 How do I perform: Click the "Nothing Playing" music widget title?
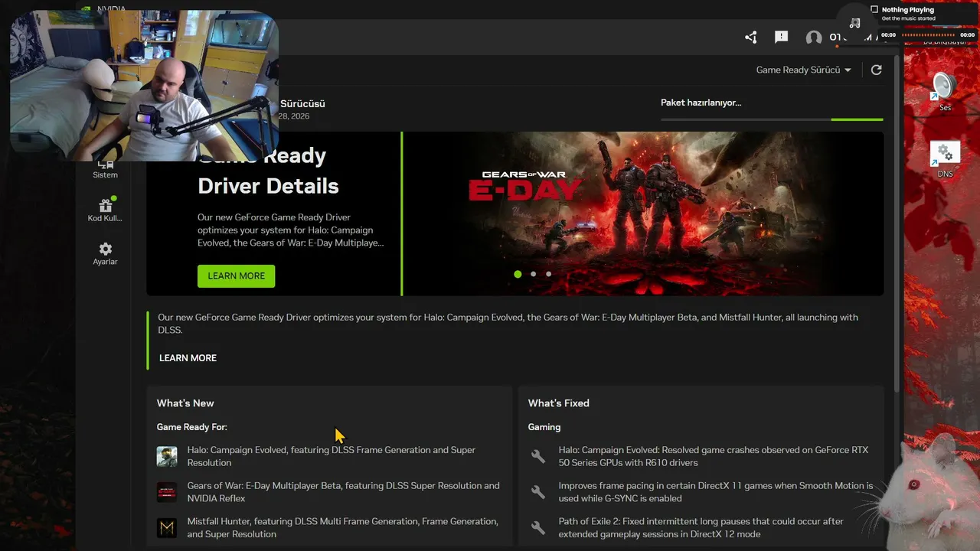tap(908, 10)
